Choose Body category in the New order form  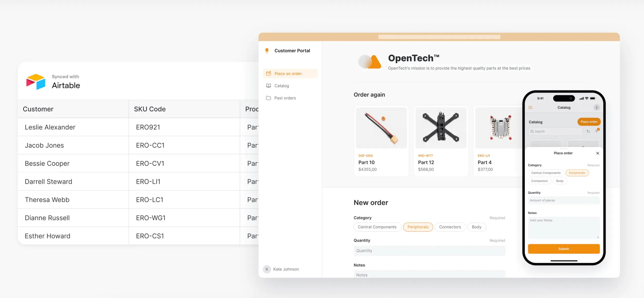point(477,227)
